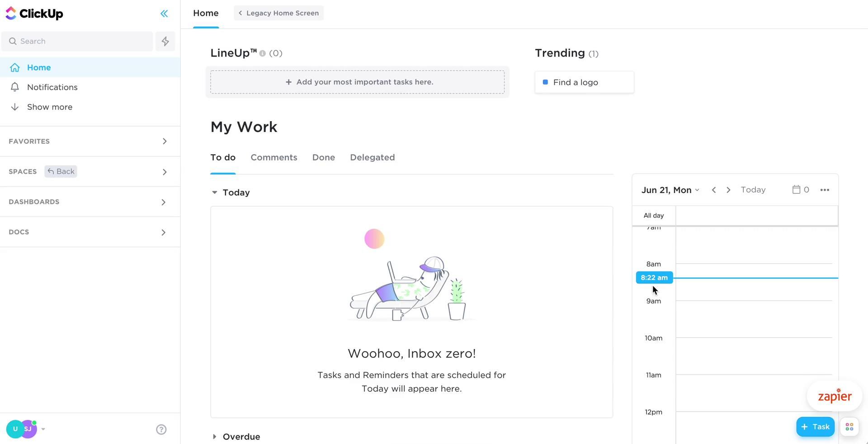This screenshot has width=868, height=444.
Task: Click the calendar event count icon
Action: (800, 190)
